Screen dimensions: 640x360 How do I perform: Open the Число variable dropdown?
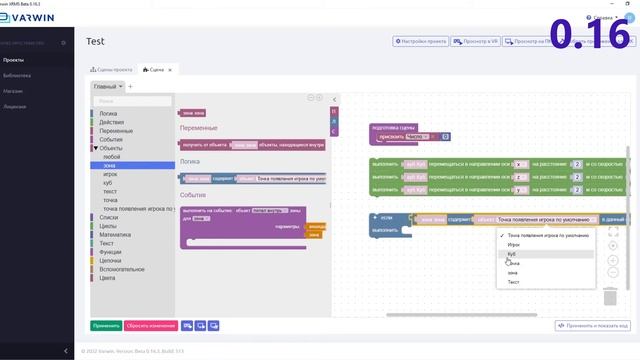417,137
